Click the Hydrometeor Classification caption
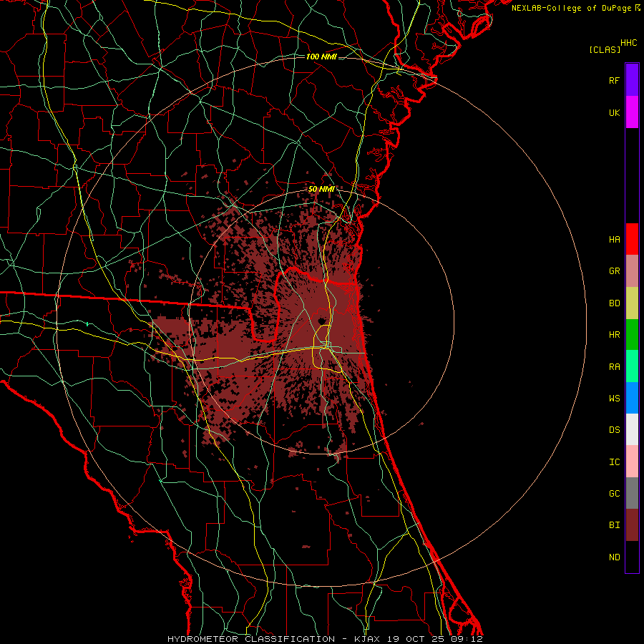The height and width of the screenshot is (644, 644). [251, 639]
